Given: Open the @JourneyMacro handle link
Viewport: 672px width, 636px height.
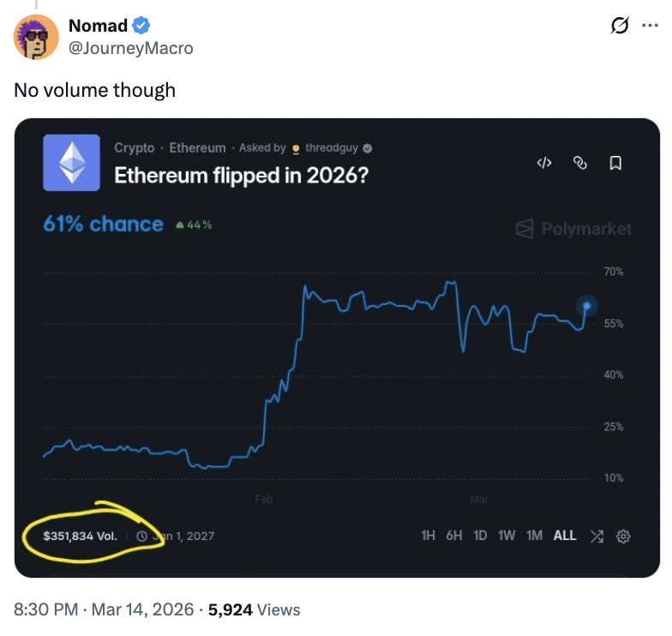Looking at the screenshot, I should coord(131,48).
